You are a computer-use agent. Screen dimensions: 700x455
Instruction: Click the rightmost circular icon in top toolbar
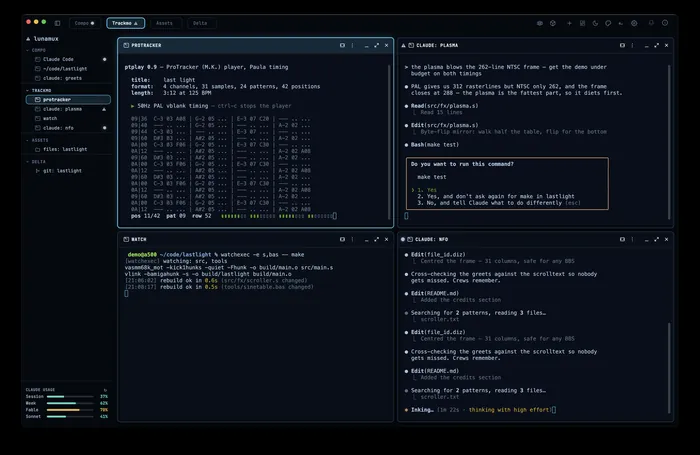665,23
